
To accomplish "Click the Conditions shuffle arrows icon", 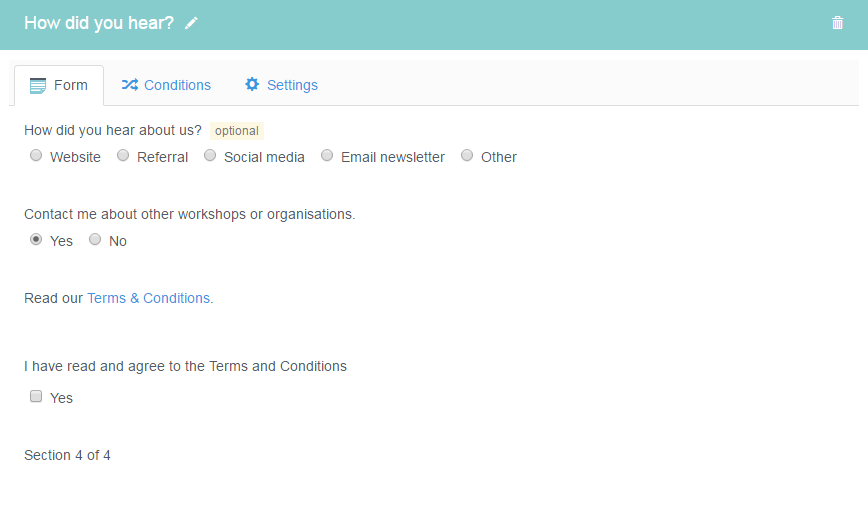I will click(x=130, y=85).
